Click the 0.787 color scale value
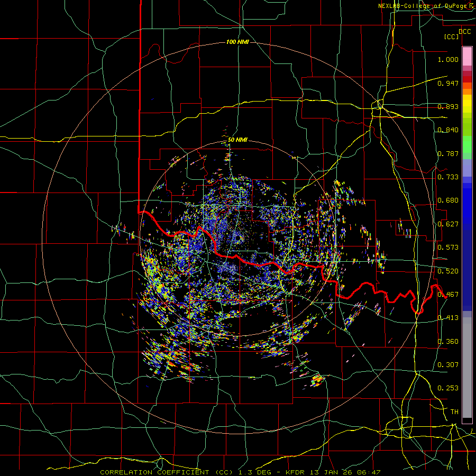Viewport: 476px width, 476px height. [x=448, y=153]
